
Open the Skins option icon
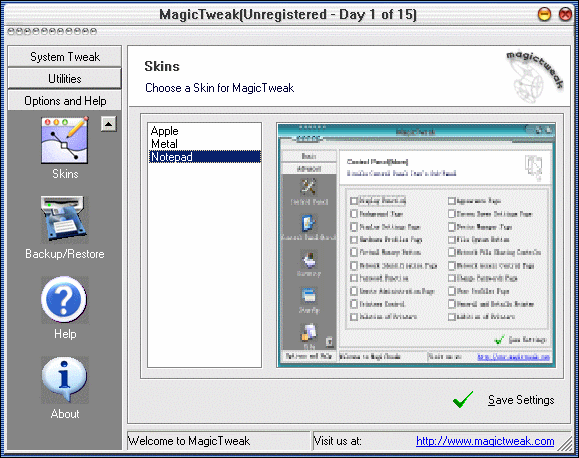coord(65,140)
